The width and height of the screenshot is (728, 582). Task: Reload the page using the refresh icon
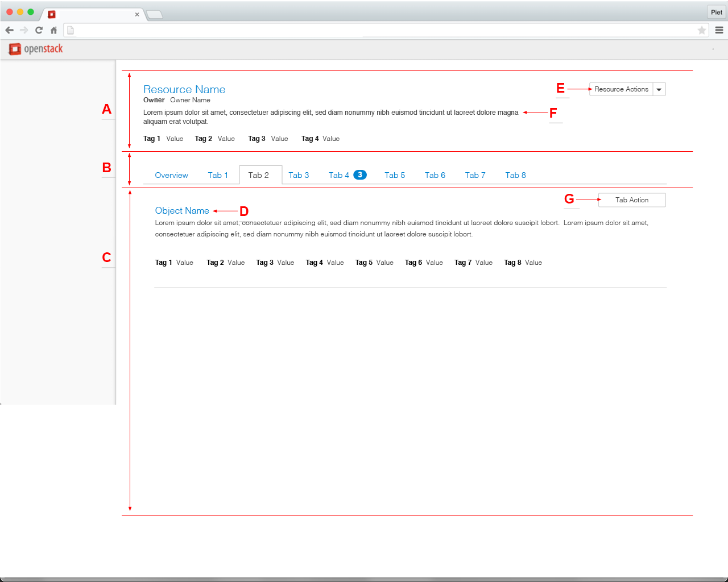[38, 30]
